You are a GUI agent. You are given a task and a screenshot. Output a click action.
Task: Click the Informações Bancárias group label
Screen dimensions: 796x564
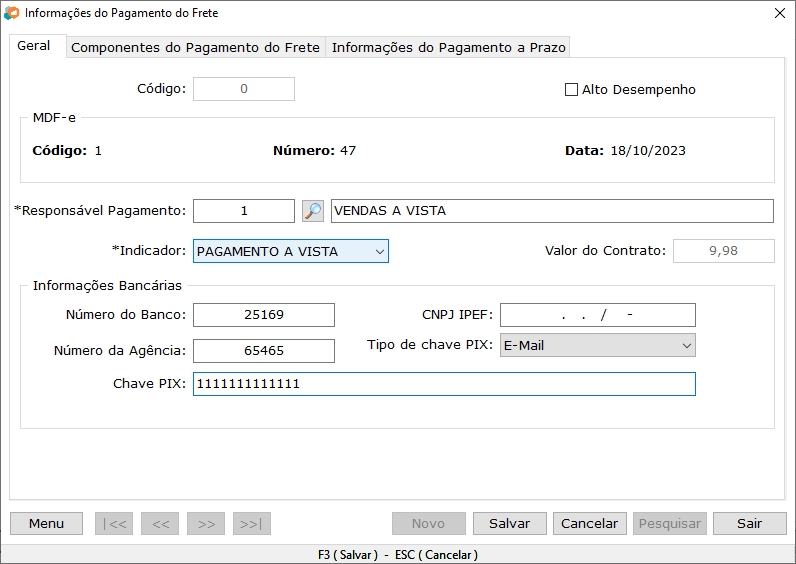107,286
